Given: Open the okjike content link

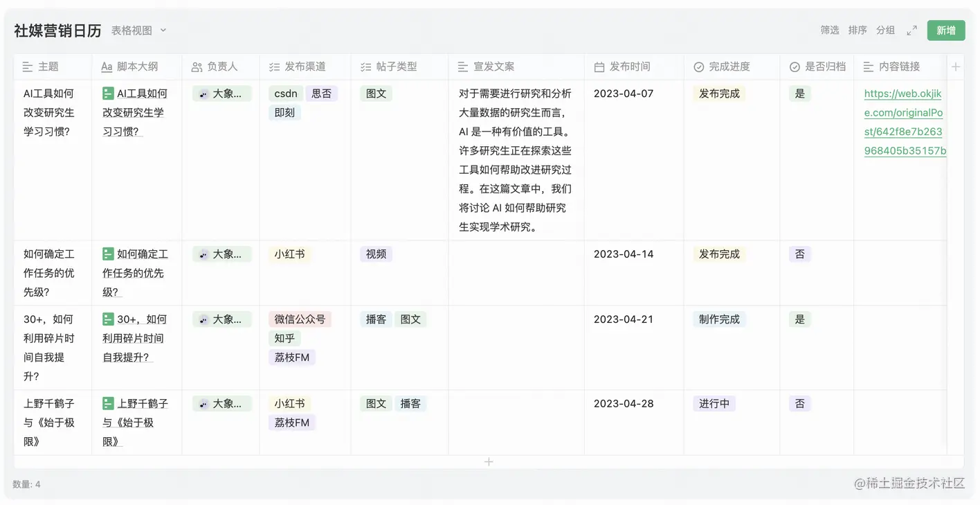Looking at the screenshot, I should (x=905, y=123).
